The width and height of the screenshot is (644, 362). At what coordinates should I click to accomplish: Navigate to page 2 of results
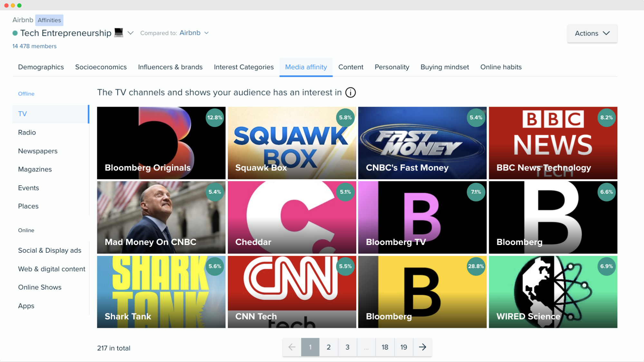coord(329,347)
